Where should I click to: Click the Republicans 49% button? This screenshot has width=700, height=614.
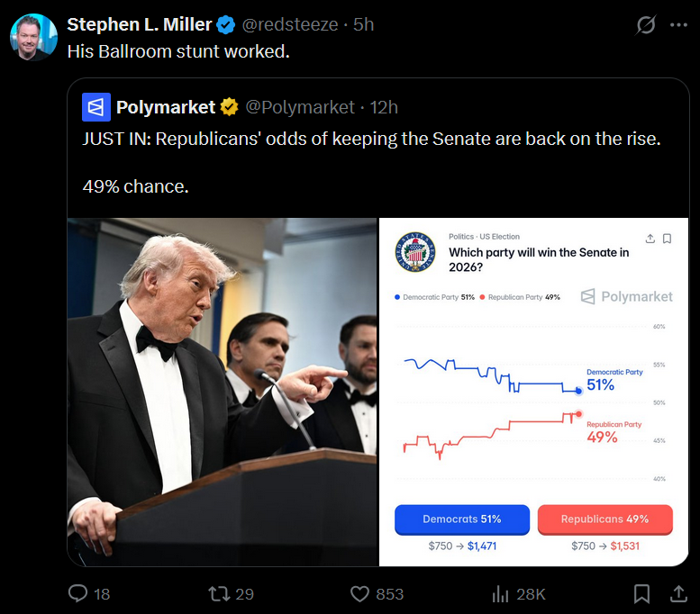(x=605, y=519)
